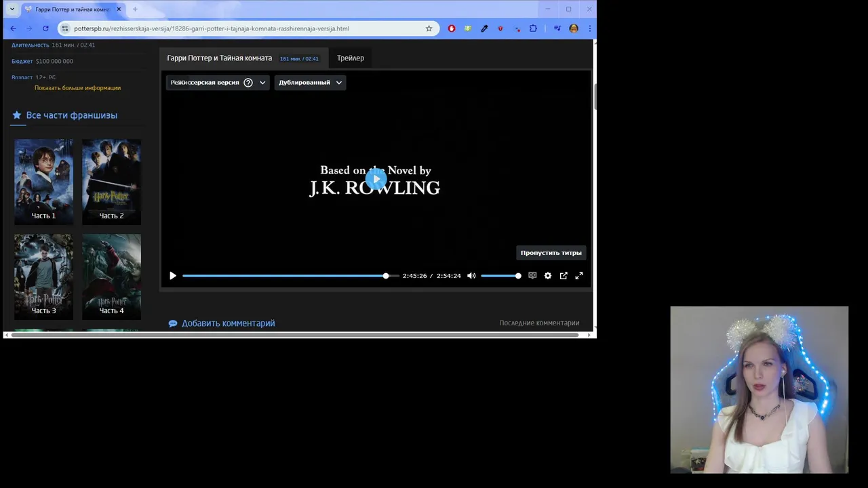Click the Бюджет $100 000 000 text
This screenshot has width=868, height=488.
(x=42, y=61)
